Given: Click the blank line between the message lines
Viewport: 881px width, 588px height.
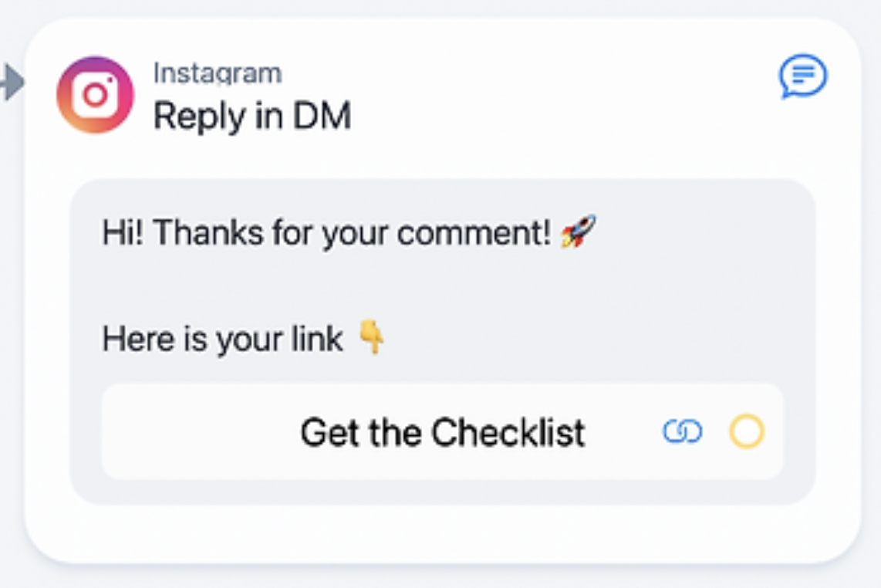Looking at the screenshot, I should coord(309,286).
